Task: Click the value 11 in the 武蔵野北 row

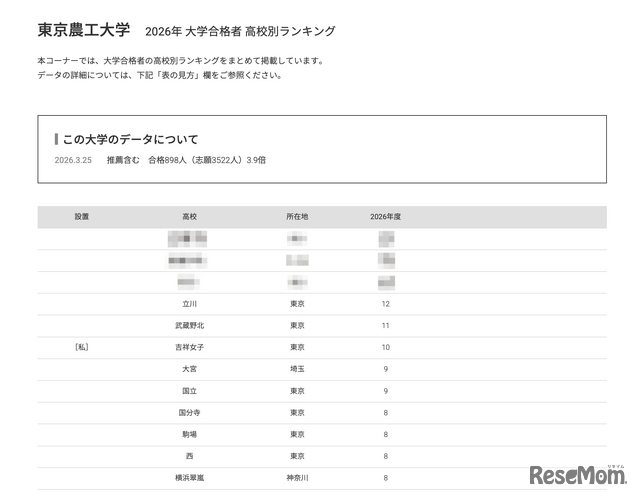Action: tap(386, 326)
